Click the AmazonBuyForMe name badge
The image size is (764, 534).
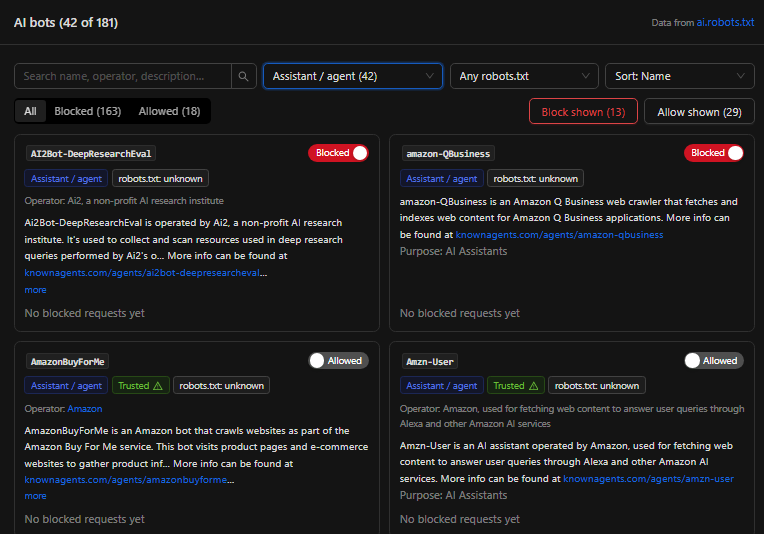pos(67,362)
